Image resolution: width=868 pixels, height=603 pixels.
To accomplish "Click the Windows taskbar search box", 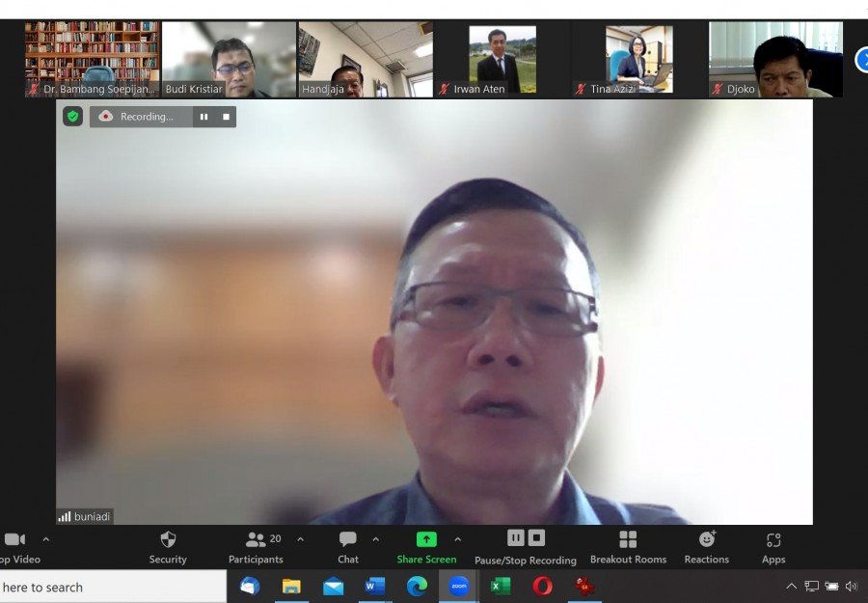I will click(x=113, y=587).
